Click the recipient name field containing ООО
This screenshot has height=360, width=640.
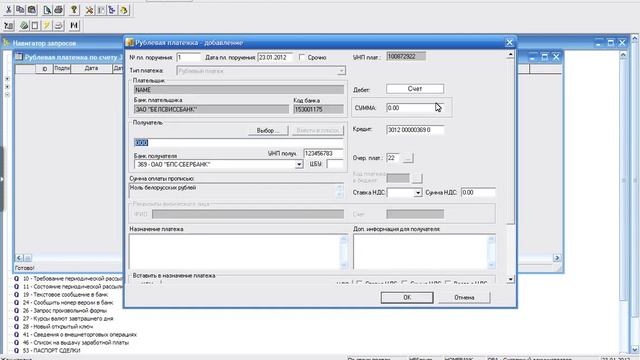[239, 142]
